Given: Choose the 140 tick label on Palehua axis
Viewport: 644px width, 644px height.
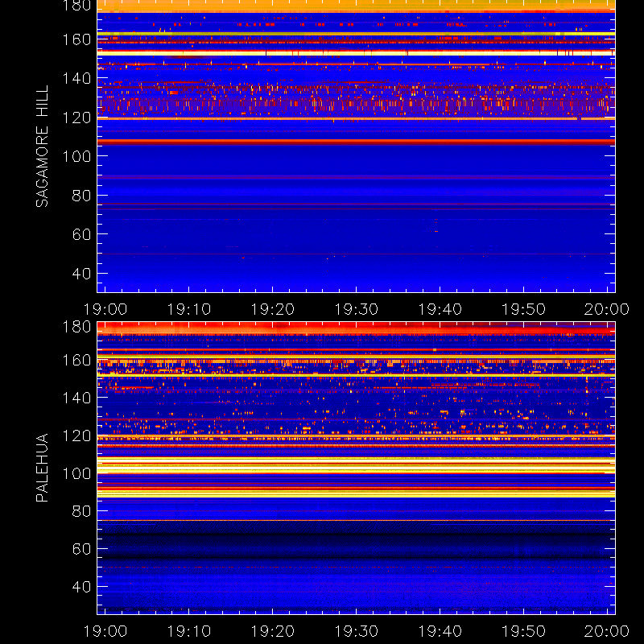Looking at the screenshot, I should click(76, 398).
